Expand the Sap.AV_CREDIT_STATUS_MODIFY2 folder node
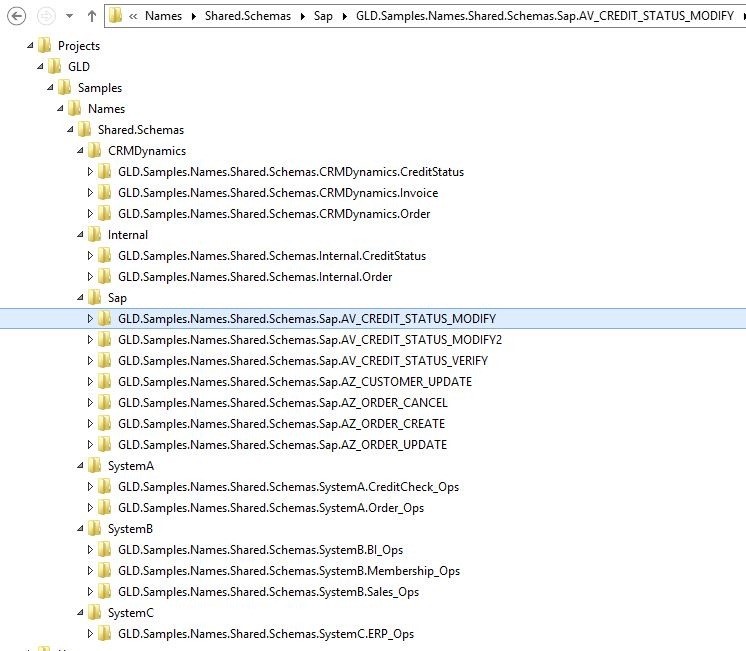This screenshot has width=746, height=651. click(x=90, y=339)
